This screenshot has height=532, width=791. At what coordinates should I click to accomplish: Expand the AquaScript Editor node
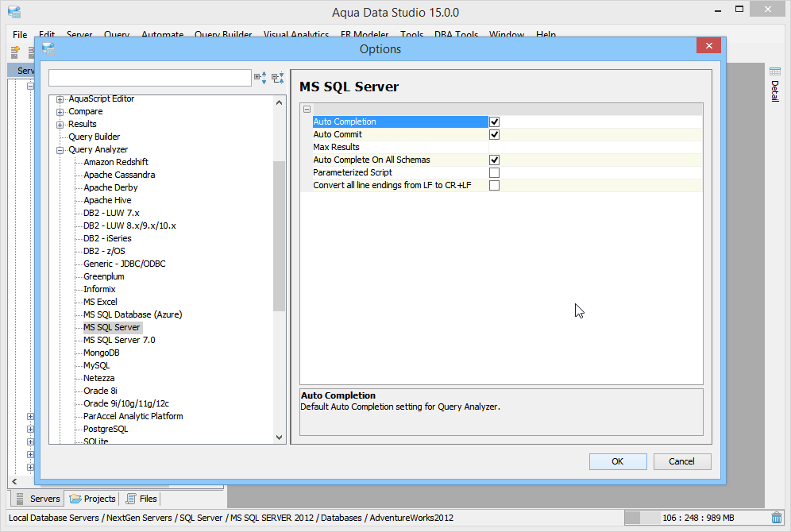click(x=60, y=99)
